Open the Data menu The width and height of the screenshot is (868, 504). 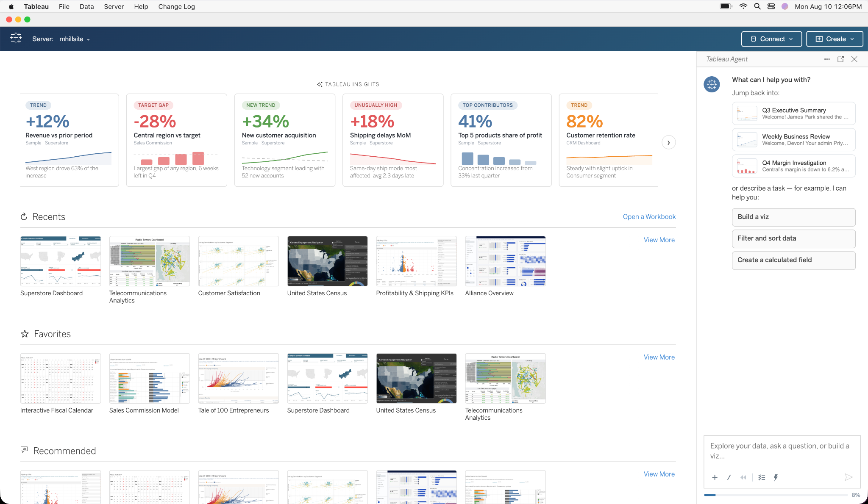[x=87, y=6]
